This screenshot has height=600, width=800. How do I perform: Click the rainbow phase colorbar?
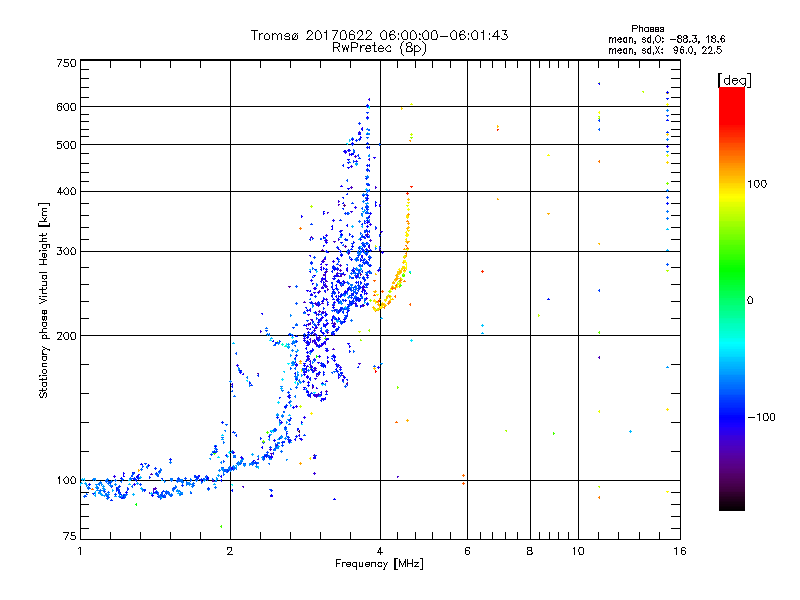[732, 299]
